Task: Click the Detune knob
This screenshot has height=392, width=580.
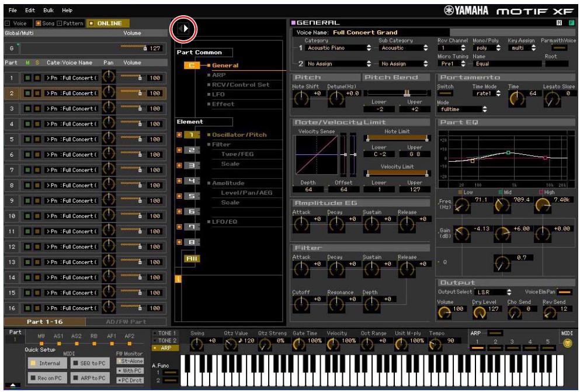Action: pos(336,98)
